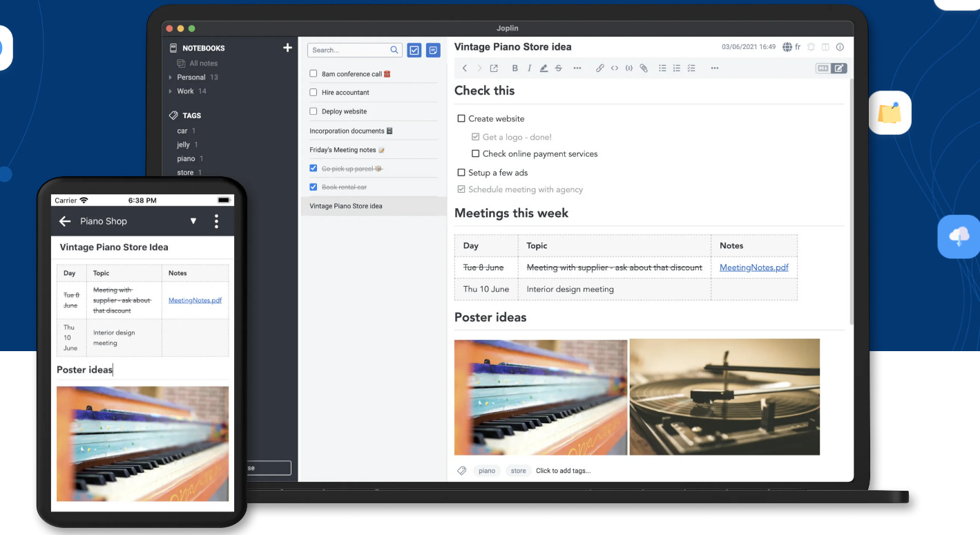
Task: Click the 'piano' tag chip below the note
Action: 487,471
